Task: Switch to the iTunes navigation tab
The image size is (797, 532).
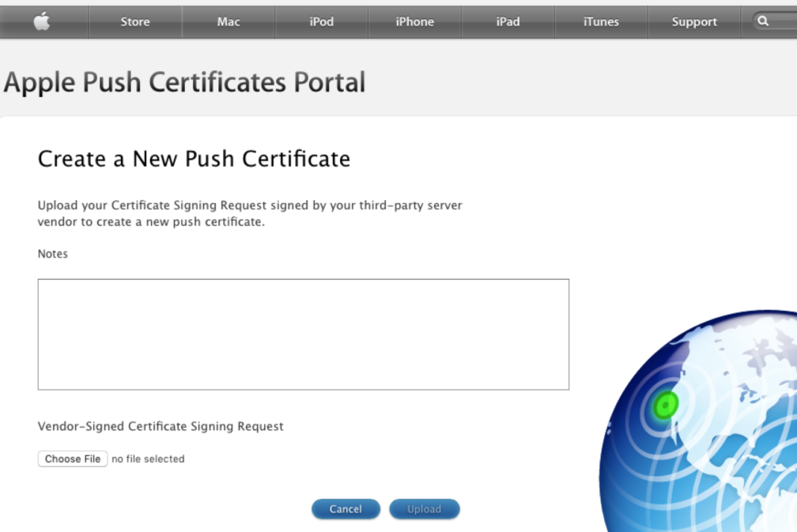Action: 601,22
